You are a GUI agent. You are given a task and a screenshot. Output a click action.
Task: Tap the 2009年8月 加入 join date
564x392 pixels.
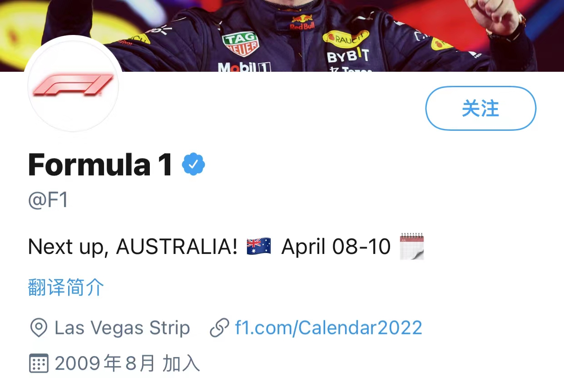[127, 363]
